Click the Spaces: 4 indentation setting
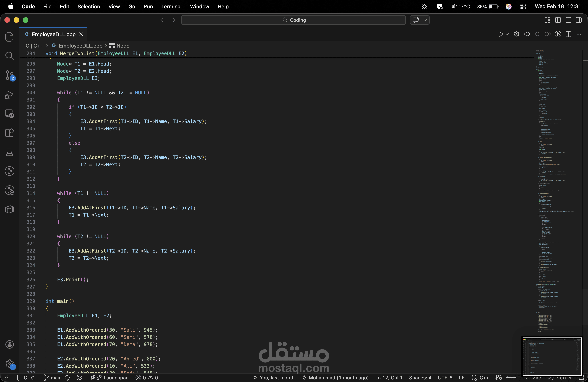 click(420, 378)
